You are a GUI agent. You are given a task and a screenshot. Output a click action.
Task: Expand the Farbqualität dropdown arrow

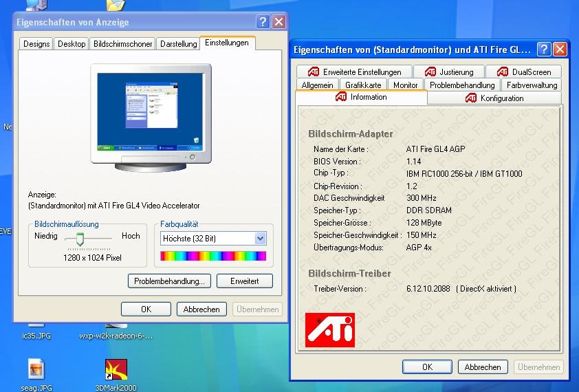[x=260, y=239]
